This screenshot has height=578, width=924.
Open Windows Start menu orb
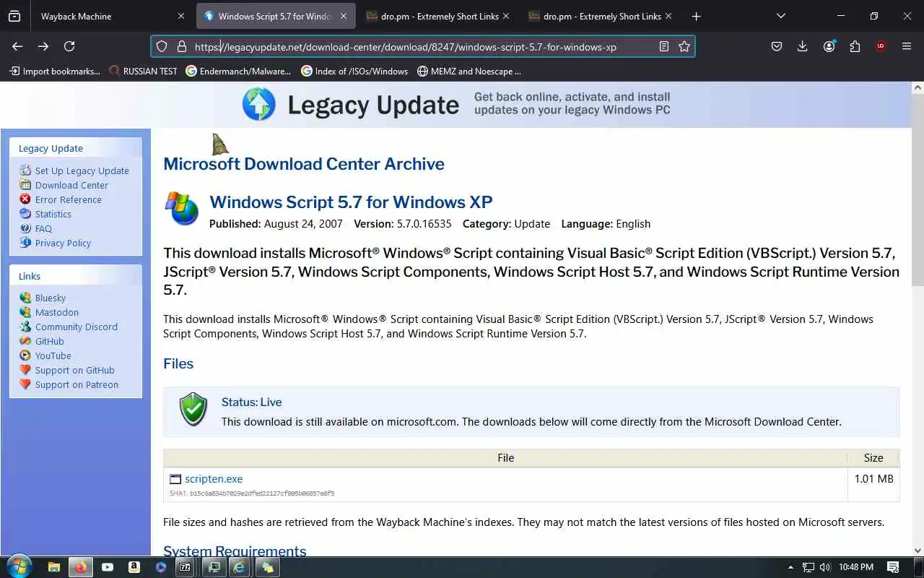pyautogui.click(x=19, y=567)
